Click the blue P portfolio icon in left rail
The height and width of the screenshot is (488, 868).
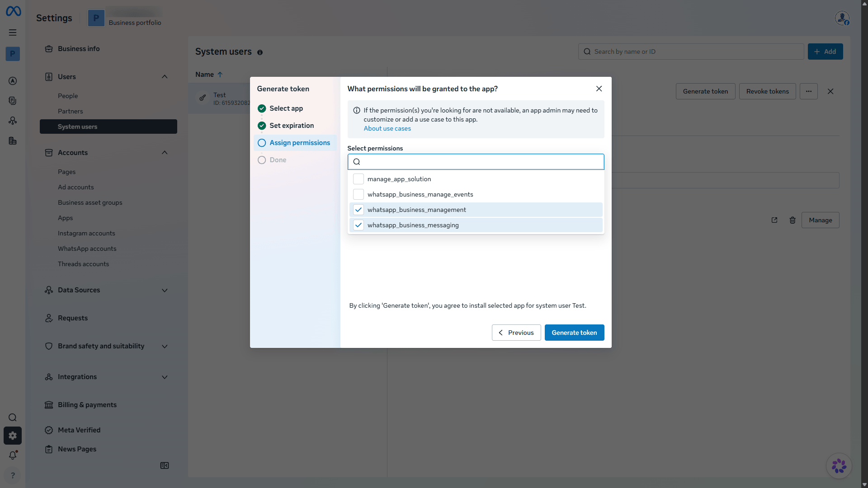point(13,54)
